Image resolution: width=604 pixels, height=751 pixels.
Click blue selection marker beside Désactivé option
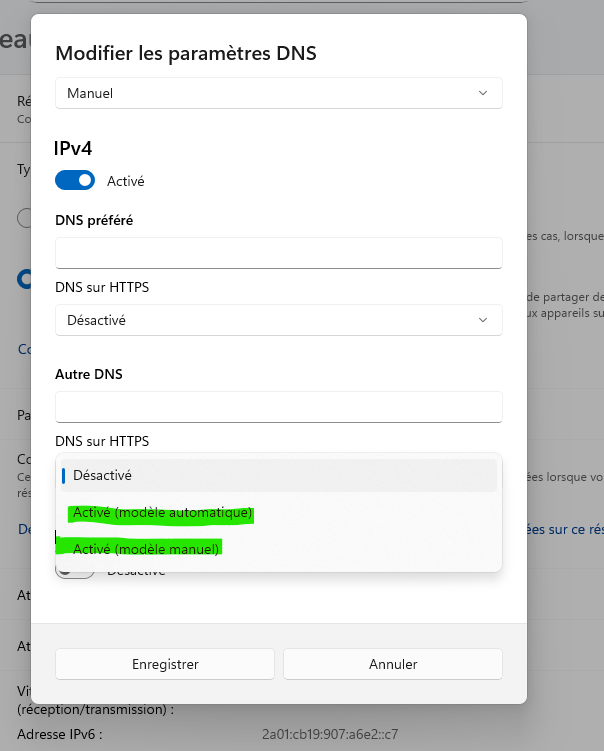click(64, 476)
